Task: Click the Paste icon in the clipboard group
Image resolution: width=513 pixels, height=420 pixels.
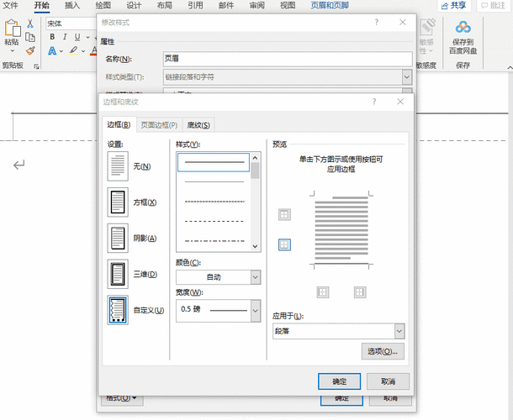Action: [12, 29]
